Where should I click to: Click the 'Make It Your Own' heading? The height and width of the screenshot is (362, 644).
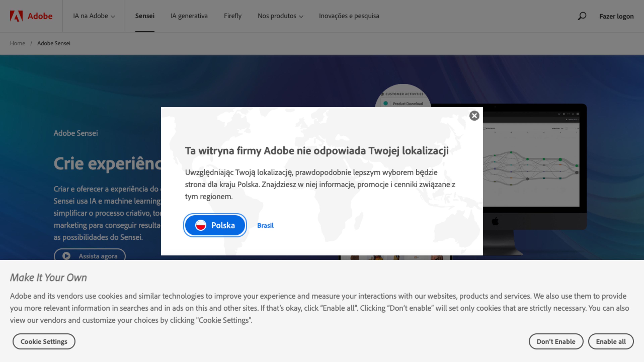point(48,277)
